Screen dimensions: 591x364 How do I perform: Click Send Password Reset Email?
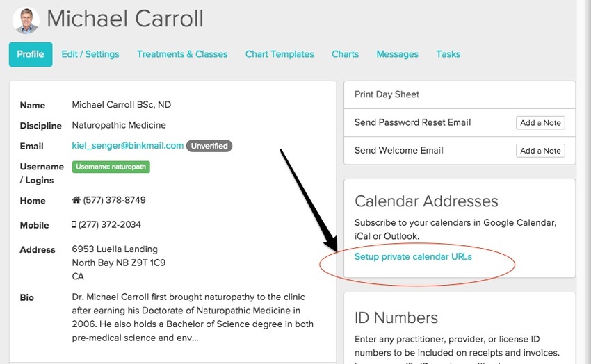click(x=412, y=122)
